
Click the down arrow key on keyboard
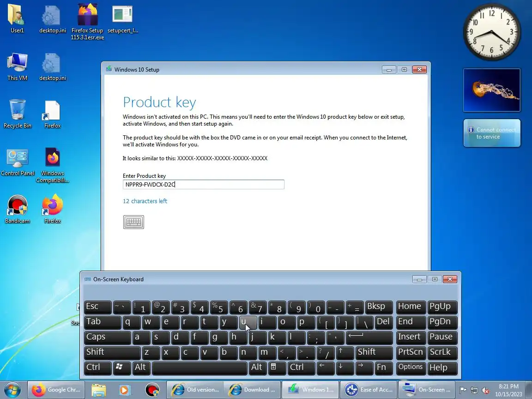click(x=345, y=368)
